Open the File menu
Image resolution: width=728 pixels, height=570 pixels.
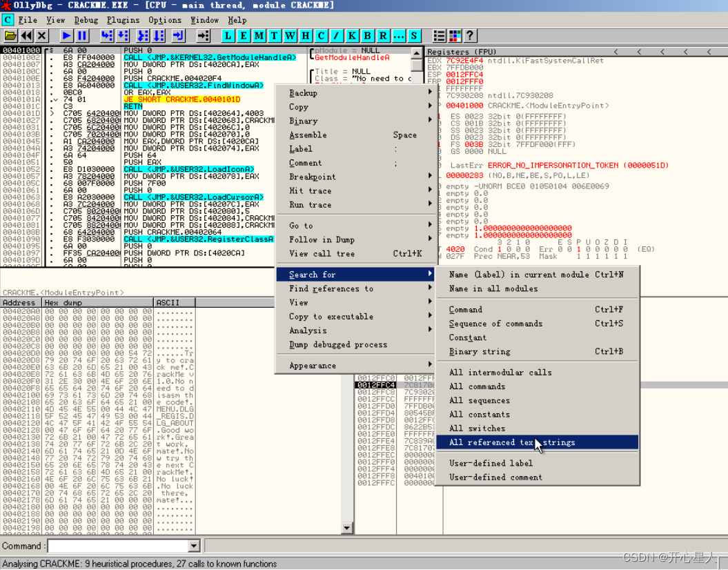28,20
